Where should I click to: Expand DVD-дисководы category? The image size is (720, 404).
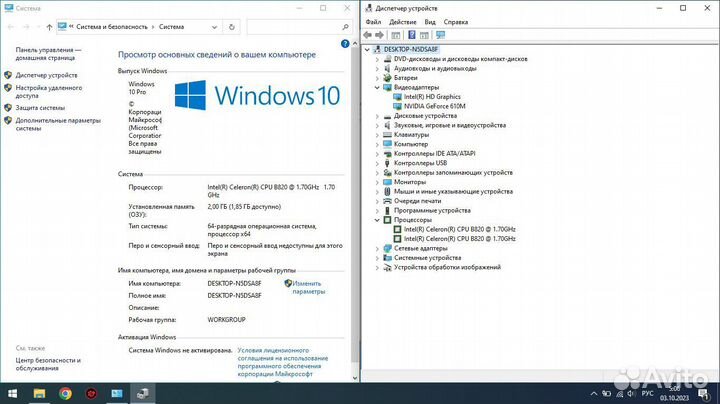[377, 59]
